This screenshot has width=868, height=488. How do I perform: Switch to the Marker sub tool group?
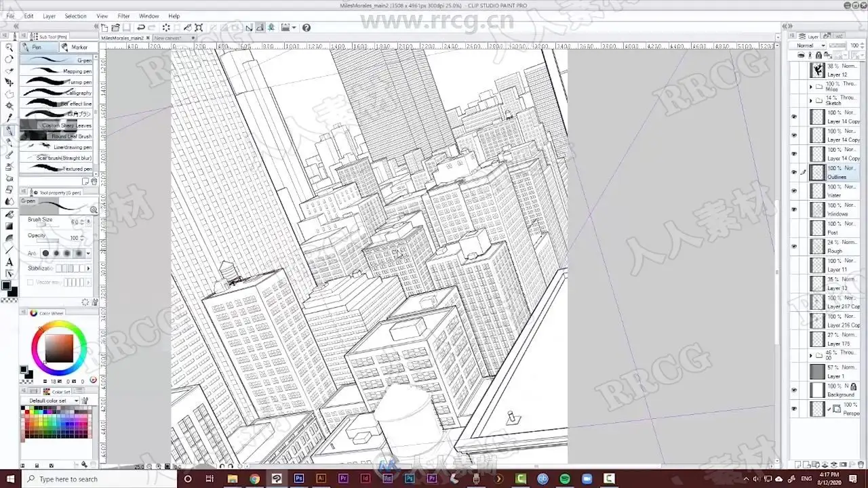point(78,47)
